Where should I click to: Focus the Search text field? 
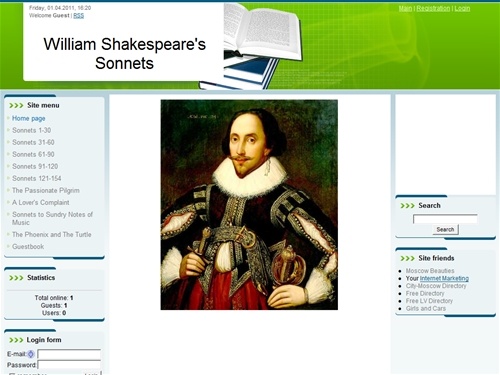[445, 219]
